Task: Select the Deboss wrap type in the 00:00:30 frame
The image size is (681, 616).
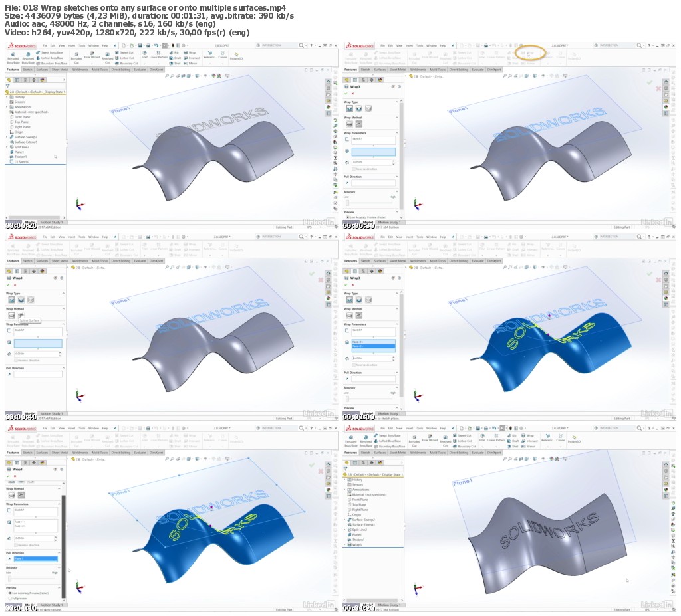Action: 358,108
